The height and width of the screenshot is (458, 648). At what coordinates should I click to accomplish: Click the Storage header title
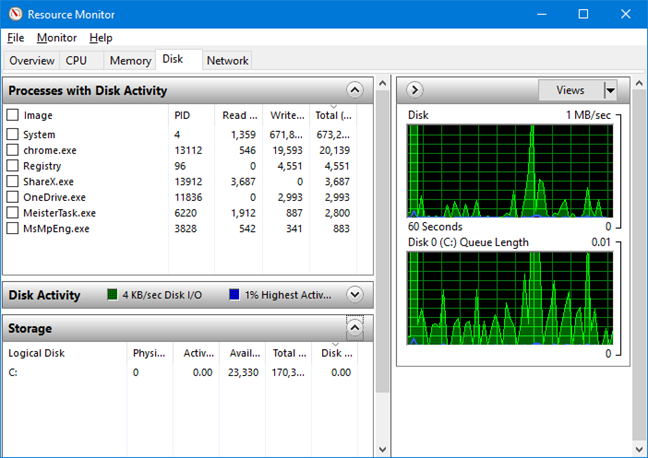tap(30, 329)
